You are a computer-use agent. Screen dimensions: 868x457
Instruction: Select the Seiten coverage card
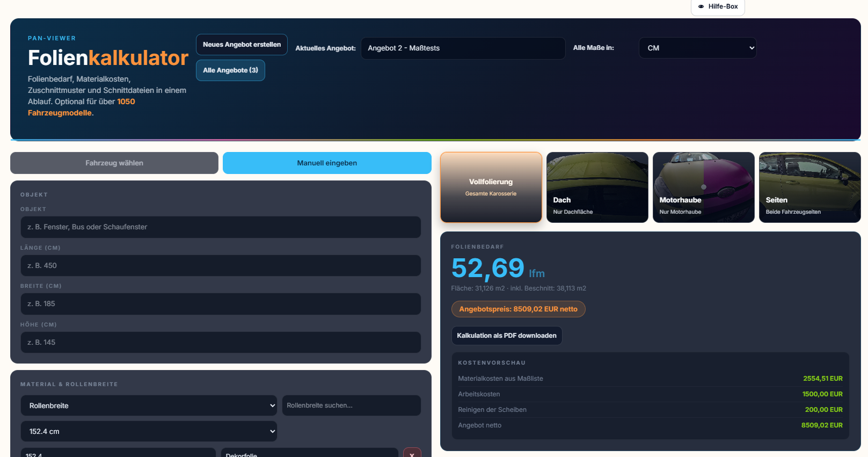[x=809, y=187]
